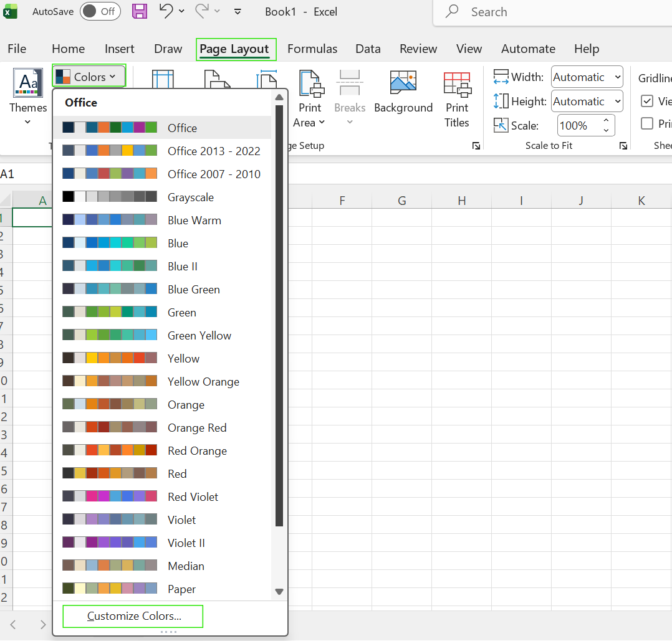Open the Draw tab
This screenshot has width=672, height=641.
pos(168,49)
